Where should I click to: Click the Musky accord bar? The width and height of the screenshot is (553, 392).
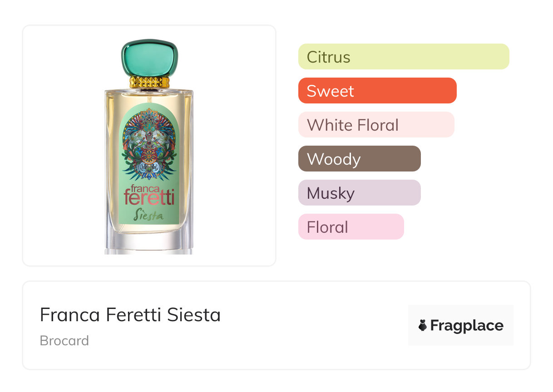pos(359,193)
